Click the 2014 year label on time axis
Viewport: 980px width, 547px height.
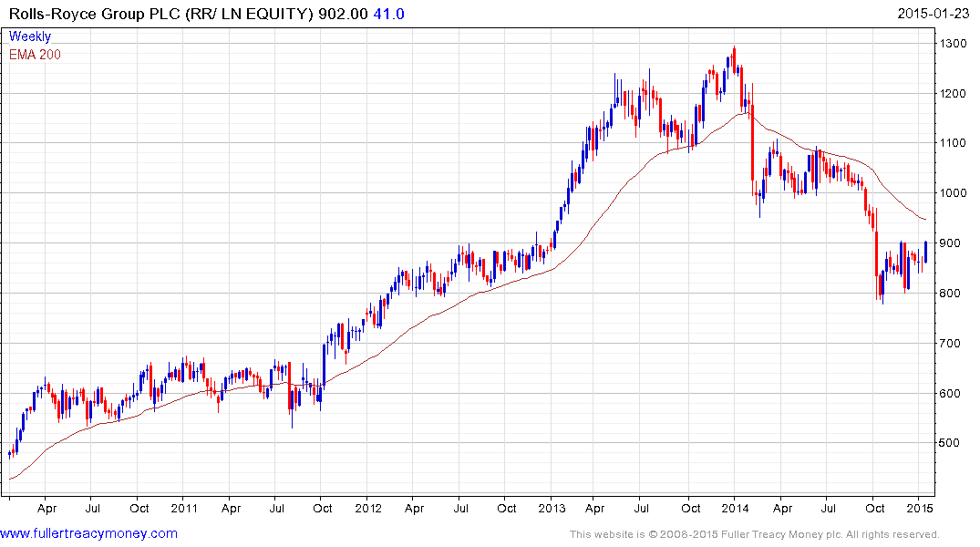[735, 508]
